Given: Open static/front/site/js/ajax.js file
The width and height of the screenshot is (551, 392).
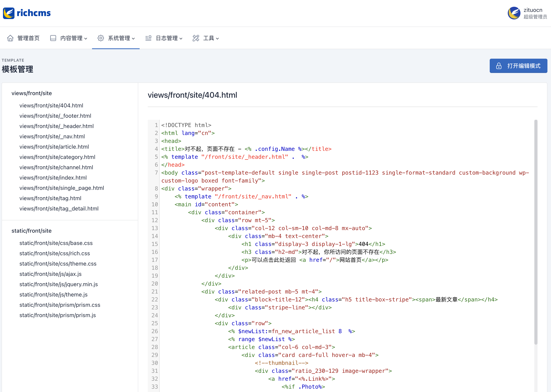Looking at the screenshot, I should click(51, 274).
